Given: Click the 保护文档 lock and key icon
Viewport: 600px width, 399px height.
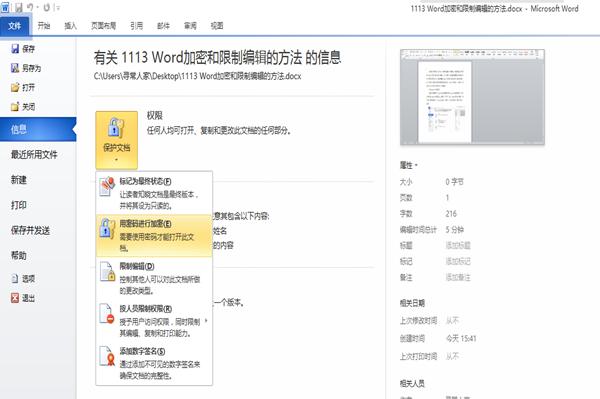Looking at the screenshot, I should [x=116, y=128].
